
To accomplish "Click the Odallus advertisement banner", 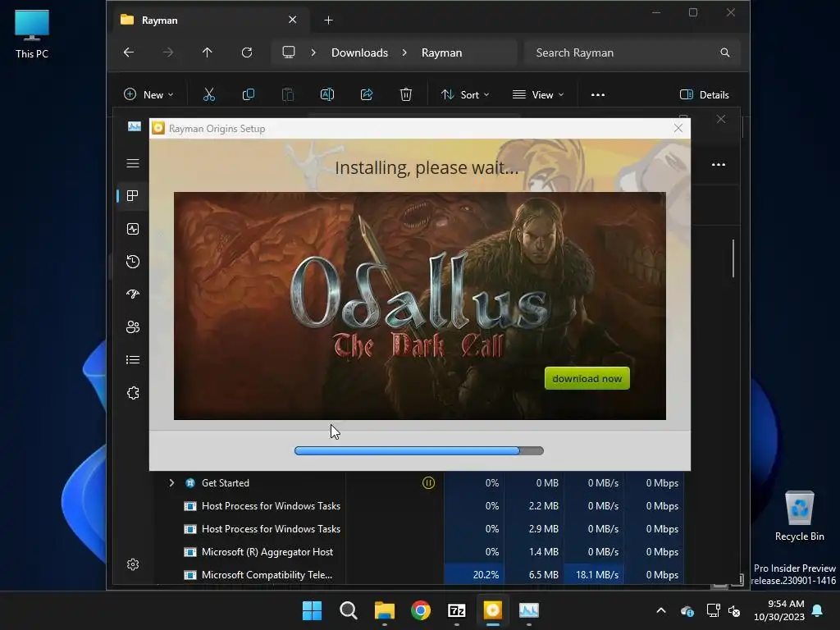I will click(x=419, y=306).
